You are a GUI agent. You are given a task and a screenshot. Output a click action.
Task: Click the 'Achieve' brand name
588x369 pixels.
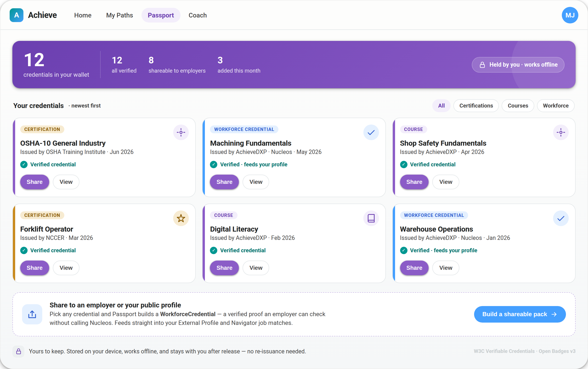click(x=42, y=15)
